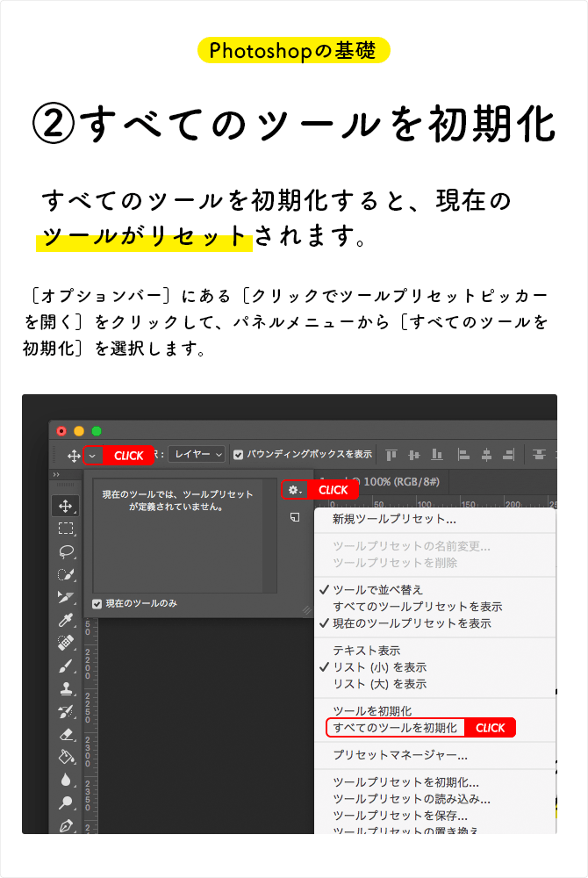Open the レイヤー auto-select dropdown

pos(197,454)
